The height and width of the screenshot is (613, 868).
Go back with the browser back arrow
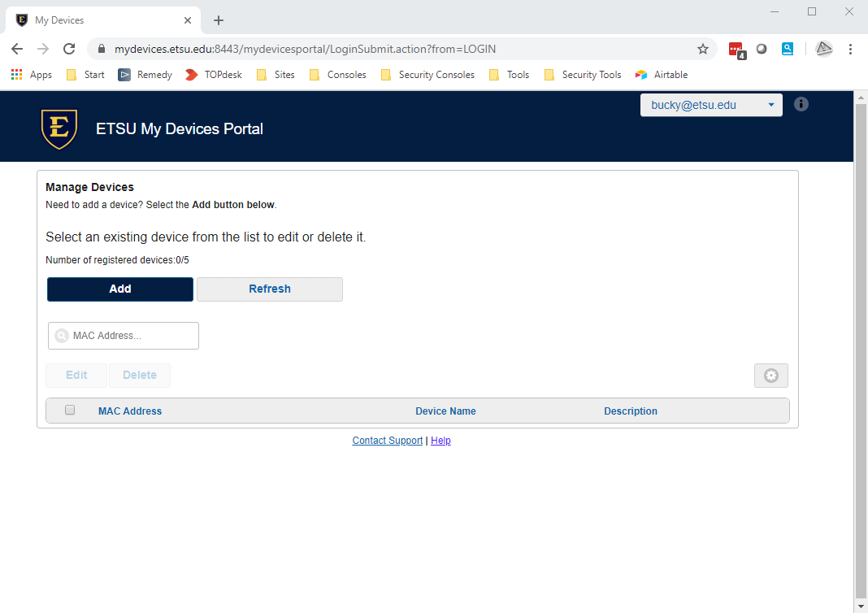pos(17,49)
